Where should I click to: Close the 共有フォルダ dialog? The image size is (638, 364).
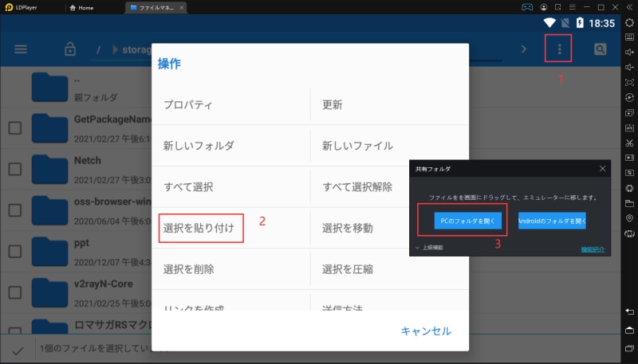click(603, 169)
